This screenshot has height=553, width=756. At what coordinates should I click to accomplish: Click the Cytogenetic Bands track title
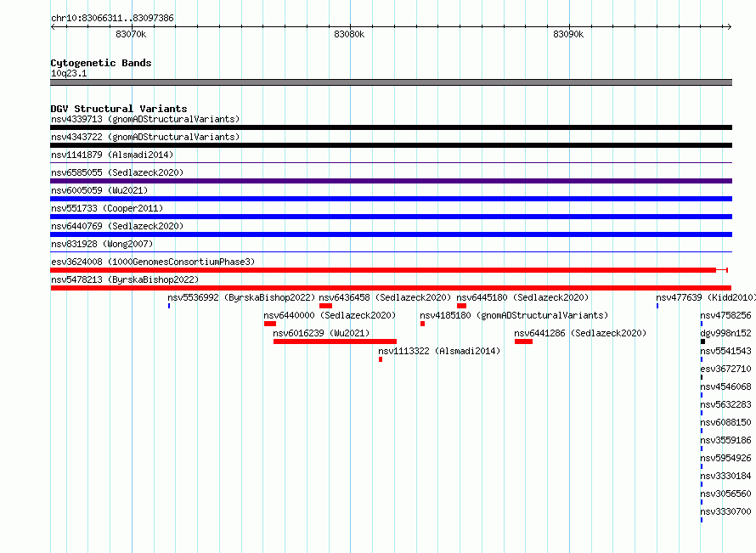coord(101,63)
